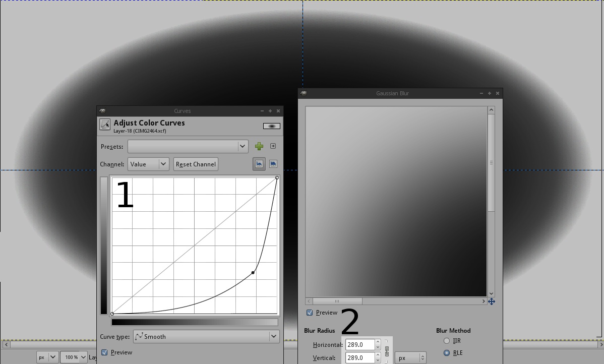604x364 pixels.
Task: Open the Channel dropdown showing Value
Action: click(148, 164)
